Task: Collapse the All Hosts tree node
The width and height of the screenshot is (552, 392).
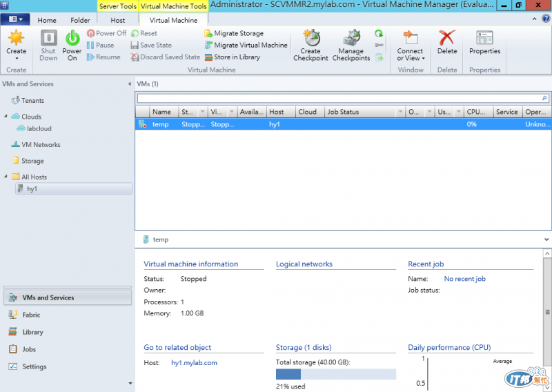Action: click(6, 176)
